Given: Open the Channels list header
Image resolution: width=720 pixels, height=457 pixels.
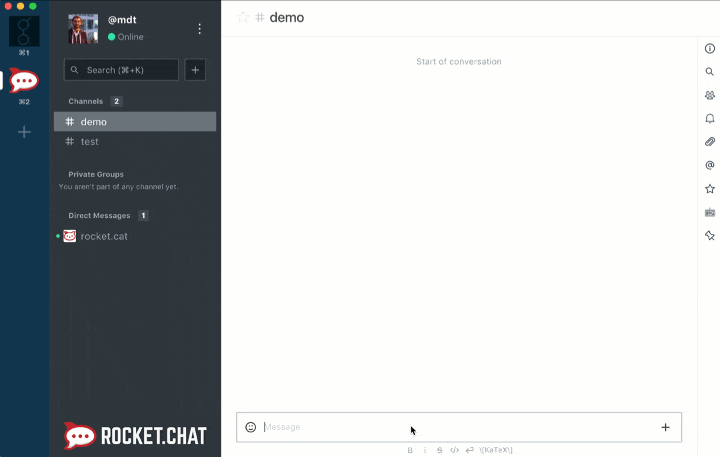Looking at the screenshot, I should tap(85, 101).
